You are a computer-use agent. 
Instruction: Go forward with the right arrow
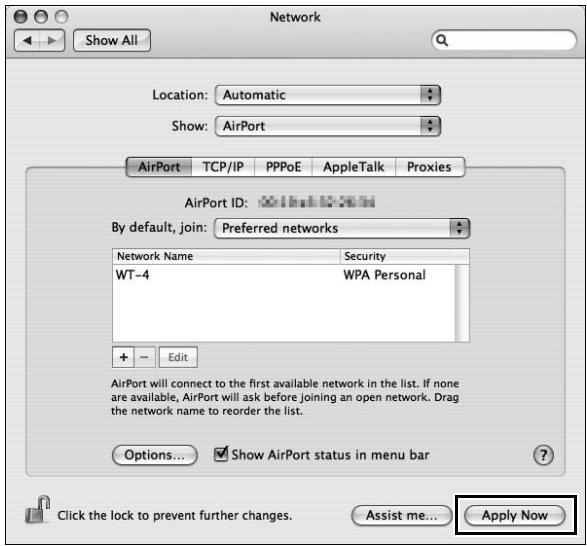click(x=52, y=40)
